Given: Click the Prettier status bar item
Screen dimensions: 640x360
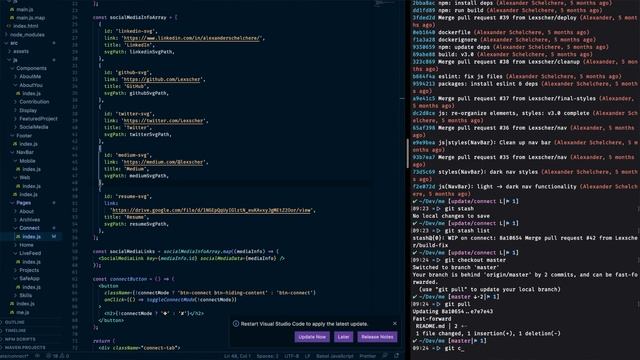Looking at the screenshot, I should pyautogui.click(x=367, y=356).
